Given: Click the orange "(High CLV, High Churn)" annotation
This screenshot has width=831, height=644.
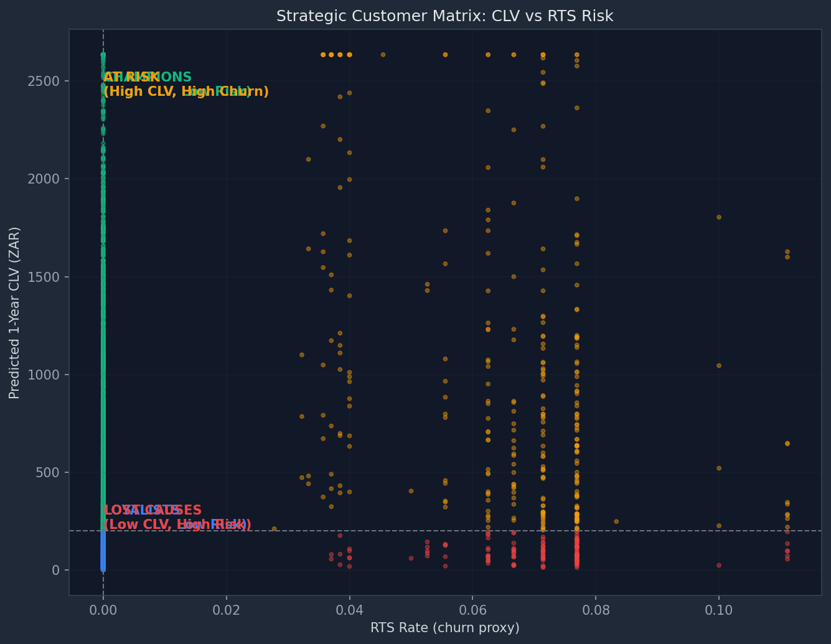Looking at the screenshot, I should coord(186,92).
